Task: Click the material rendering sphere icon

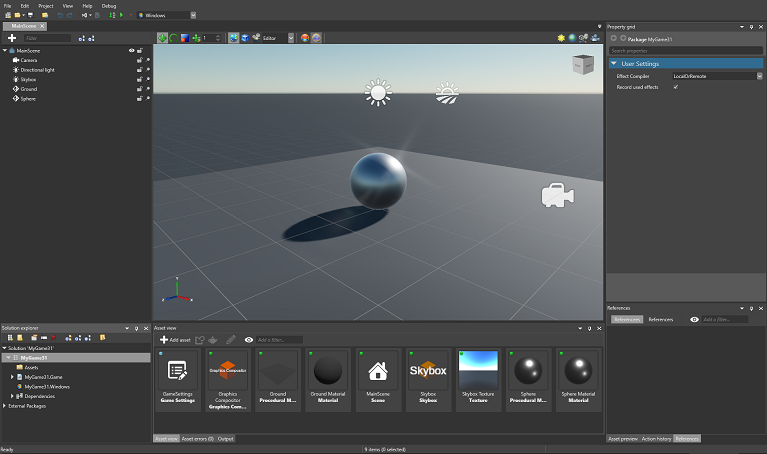Action: (x=305, y=38)
